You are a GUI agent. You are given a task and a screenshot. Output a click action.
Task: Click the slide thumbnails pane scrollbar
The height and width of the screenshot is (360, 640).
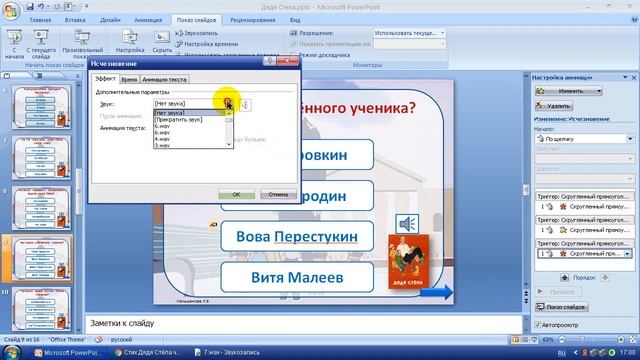79,192
